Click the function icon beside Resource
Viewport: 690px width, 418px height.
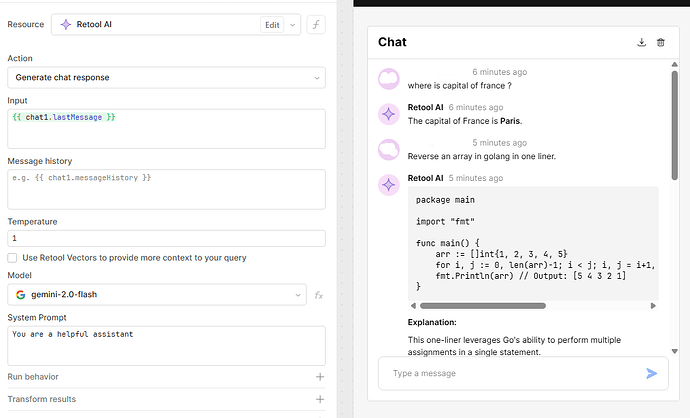pyautogui.click(x=316, y=25)
